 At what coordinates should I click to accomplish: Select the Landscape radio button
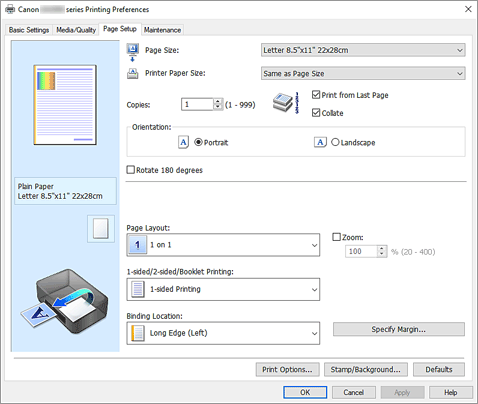coord(335,142)
